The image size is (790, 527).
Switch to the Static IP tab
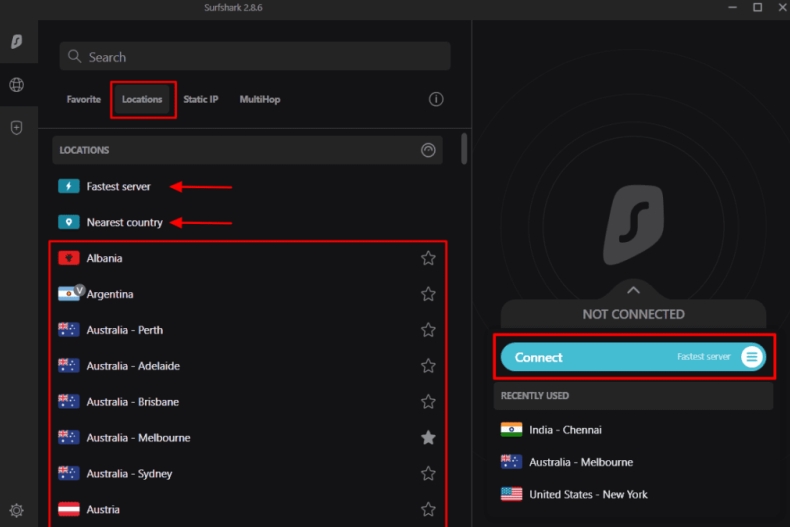pyautogui.click(x=200, y=99)
